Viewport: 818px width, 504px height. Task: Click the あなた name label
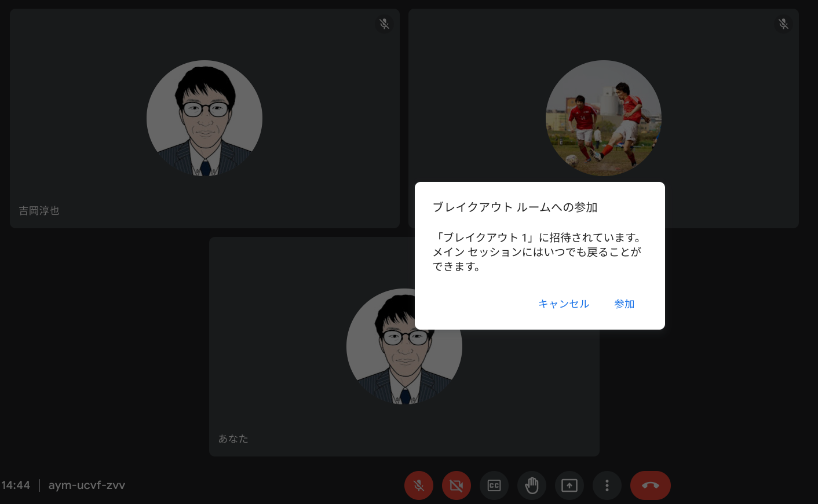pos(233,439)
